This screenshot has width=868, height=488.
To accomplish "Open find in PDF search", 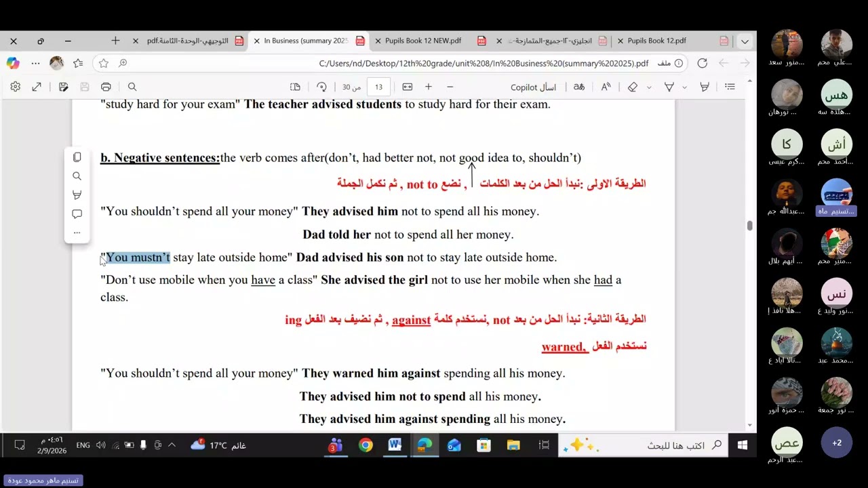I will [132, 87].
